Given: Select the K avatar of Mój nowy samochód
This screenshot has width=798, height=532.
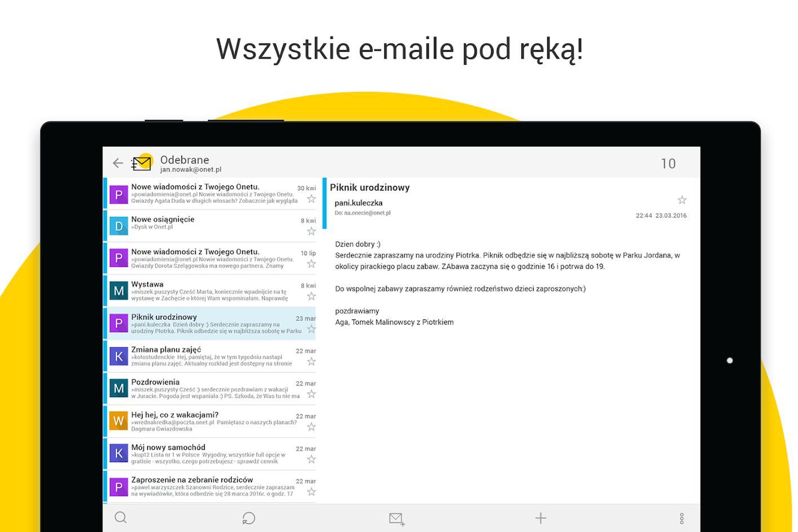Looking at the screenshot, I should point(118,454).
